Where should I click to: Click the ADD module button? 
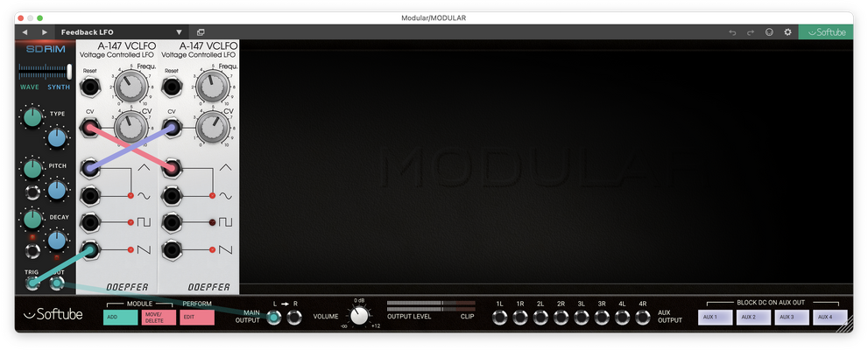(120, 318)
